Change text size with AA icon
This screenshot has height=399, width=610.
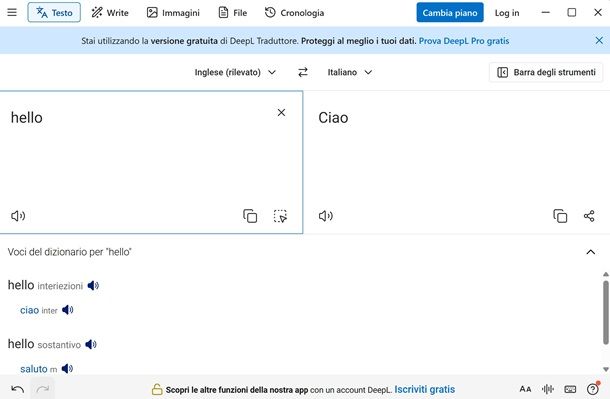[525, 389]
